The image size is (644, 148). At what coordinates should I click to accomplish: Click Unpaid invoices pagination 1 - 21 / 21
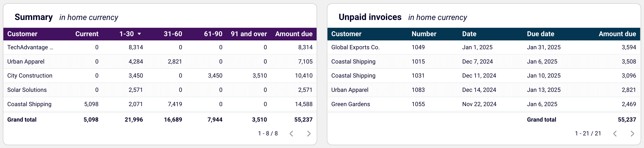tap(588, 133)
